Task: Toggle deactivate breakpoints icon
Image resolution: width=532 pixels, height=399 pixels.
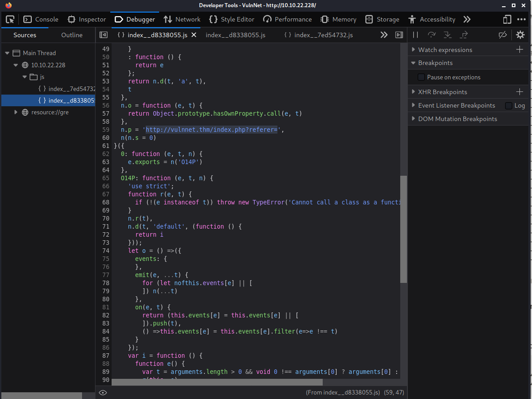Action: (503, 35)
